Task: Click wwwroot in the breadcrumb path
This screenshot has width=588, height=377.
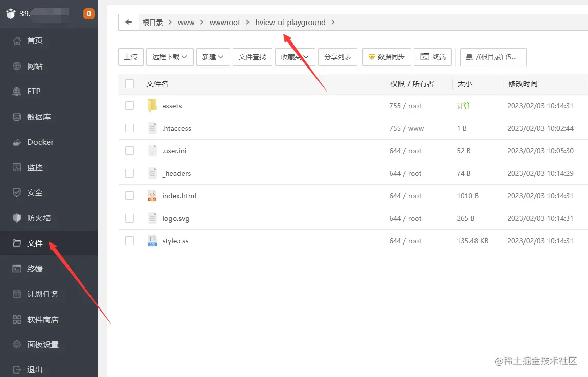Action: tap(224, 23)
